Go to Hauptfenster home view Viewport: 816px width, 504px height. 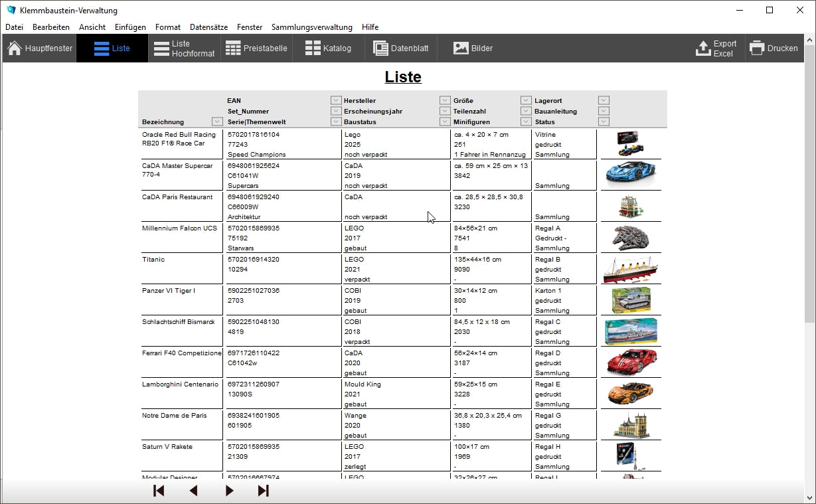pos(40,48)
